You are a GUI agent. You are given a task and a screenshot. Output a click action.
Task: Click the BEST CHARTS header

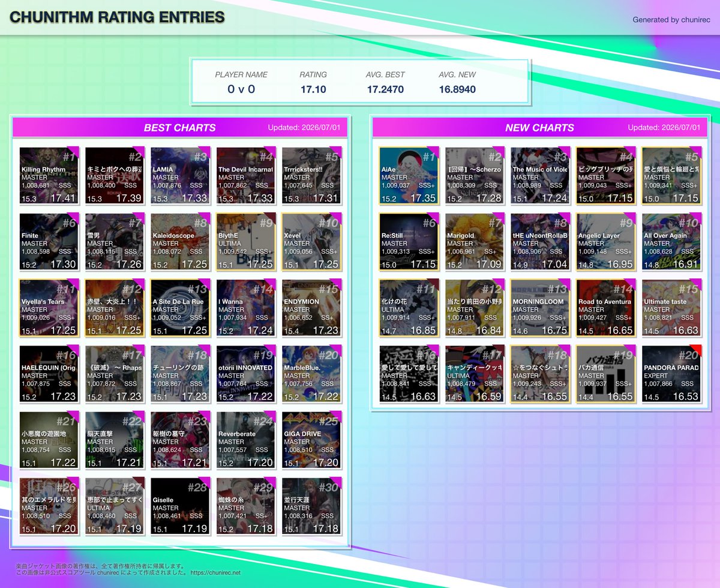pyautogui.click(x=180, y=127)
